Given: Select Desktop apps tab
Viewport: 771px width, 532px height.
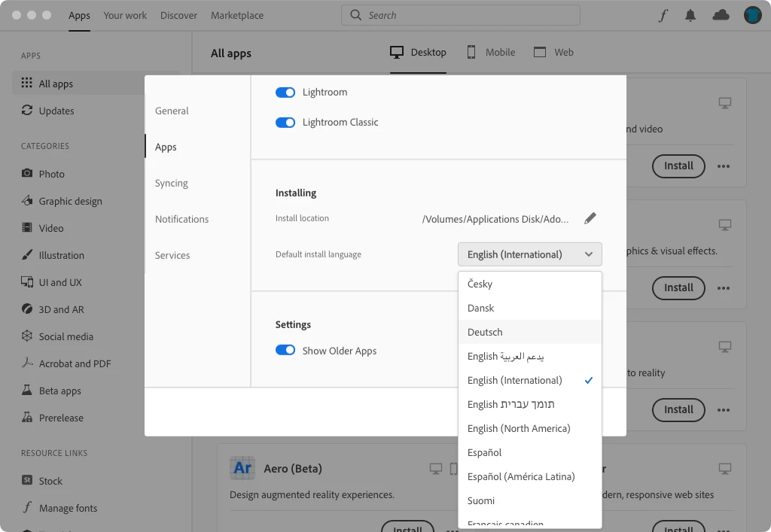Looking at the screenshot, I should [418, 52].
